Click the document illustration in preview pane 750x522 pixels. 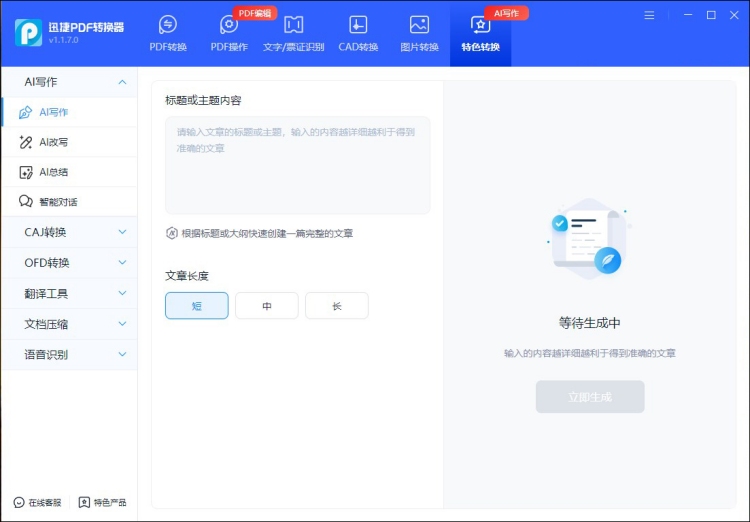pos(589,239)
